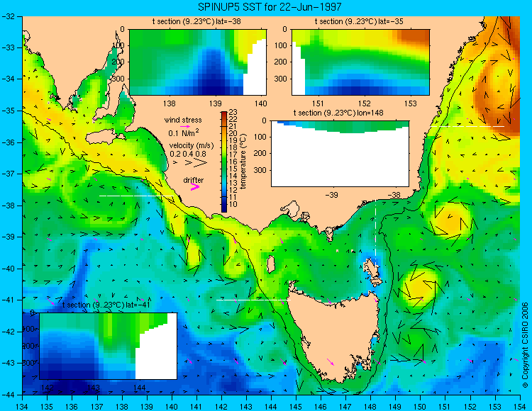
Task: Click the 'velocity (m/s)' legend label
Action: click(192, 146)
